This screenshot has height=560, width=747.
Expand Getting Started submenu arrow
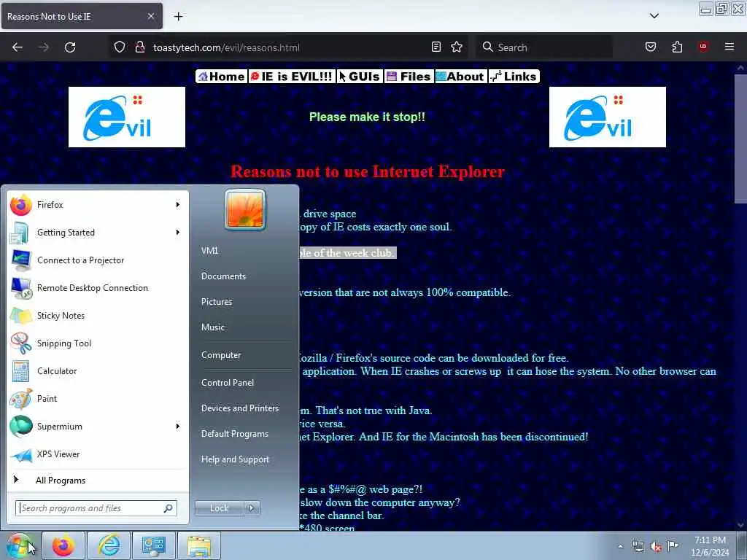tap(178, 233)
